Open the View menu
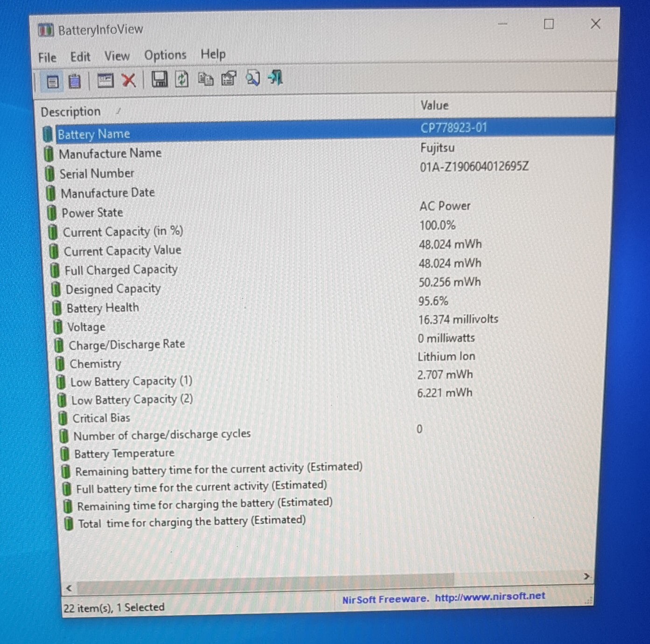The width and height of the screenshot is (650, 644). coord(117,56)
